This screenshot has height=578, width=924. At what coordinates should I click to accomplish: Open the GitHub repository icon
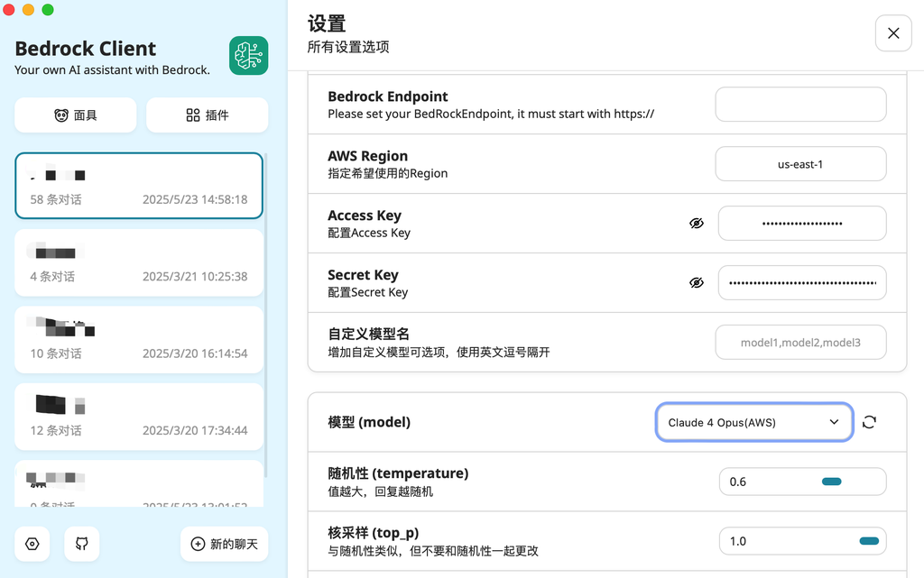click(82, 544)
